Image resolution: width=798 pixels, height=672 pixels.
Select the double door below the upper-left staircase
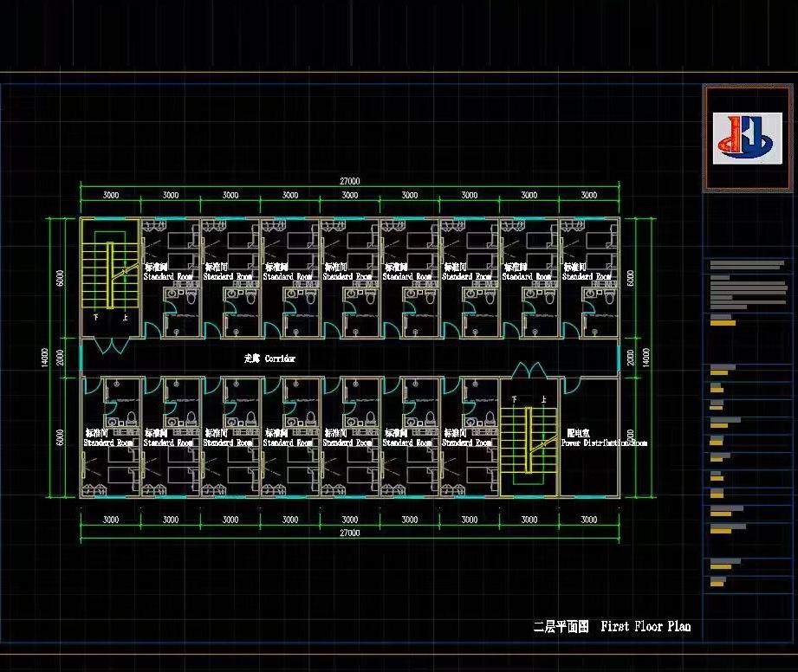[112, 346]
